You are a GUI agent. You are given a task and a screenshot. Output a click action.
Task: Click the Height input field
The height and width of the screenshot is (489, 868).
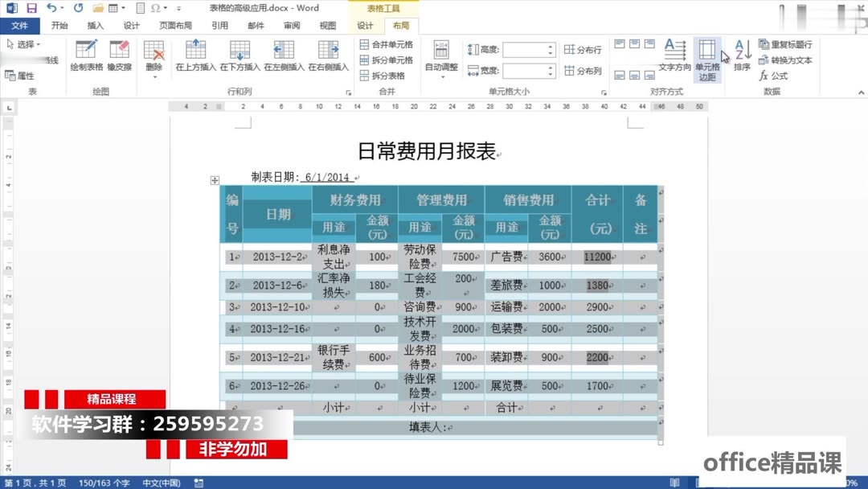click(526, 48)
